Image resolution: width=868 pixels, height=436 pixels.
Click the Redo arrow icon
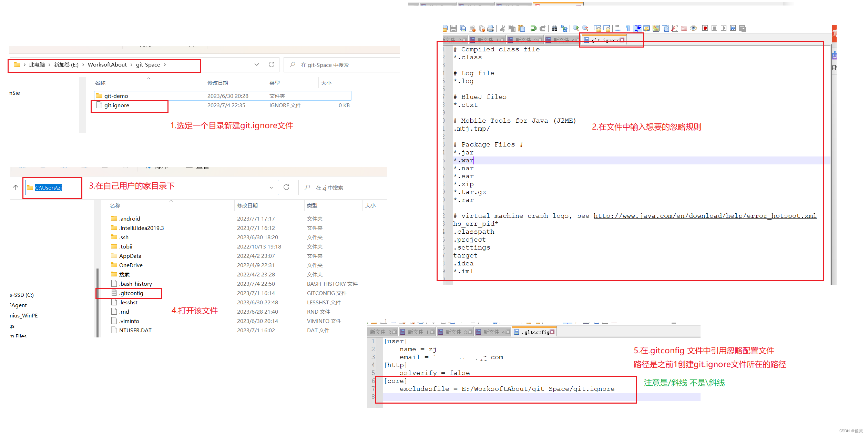[543, 28]
